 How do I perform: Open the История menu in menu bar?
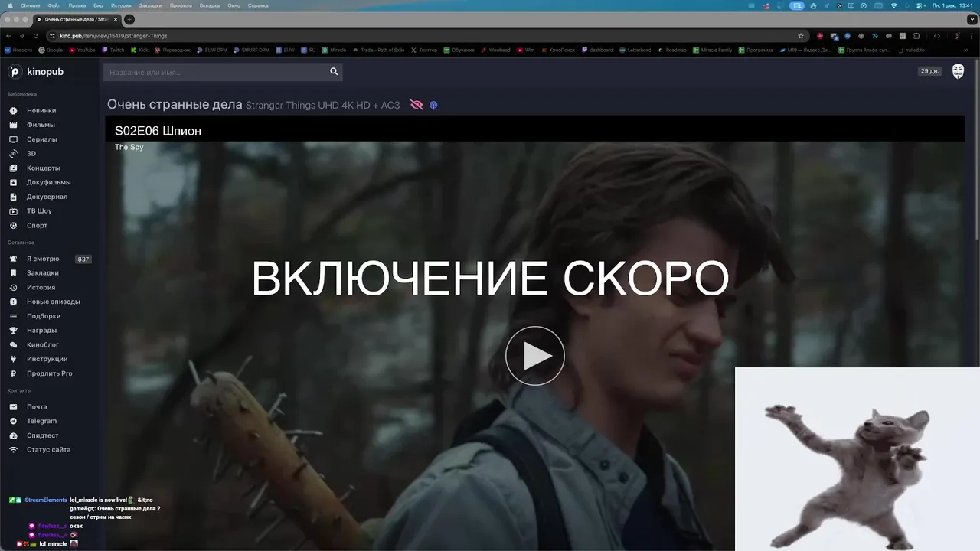(x=121, y=5)
